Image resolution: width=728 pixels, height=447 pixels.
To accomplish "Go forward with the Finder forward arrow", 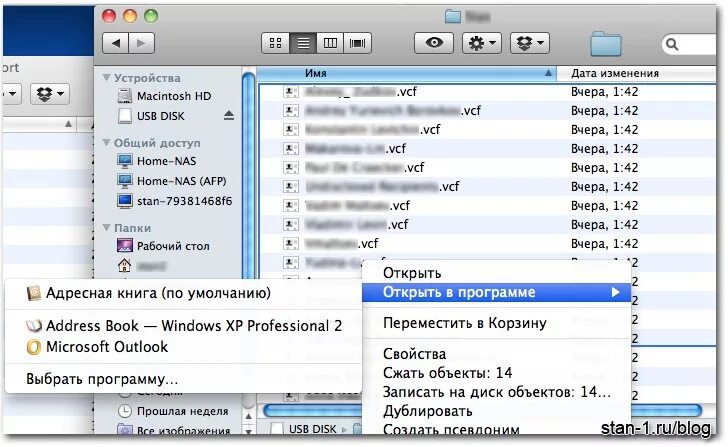I will tap(141, 43).
